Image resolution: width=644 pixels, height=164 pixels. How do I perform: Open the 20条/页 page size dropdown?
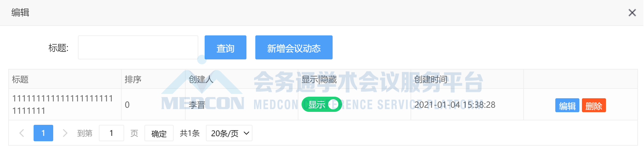pos(229,133)
